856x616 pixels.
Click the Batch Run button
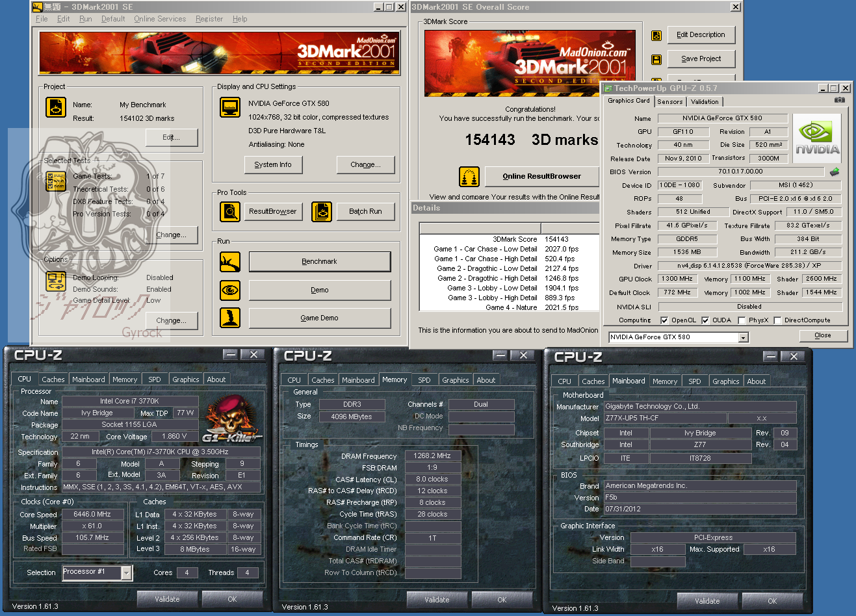(366, 211)
